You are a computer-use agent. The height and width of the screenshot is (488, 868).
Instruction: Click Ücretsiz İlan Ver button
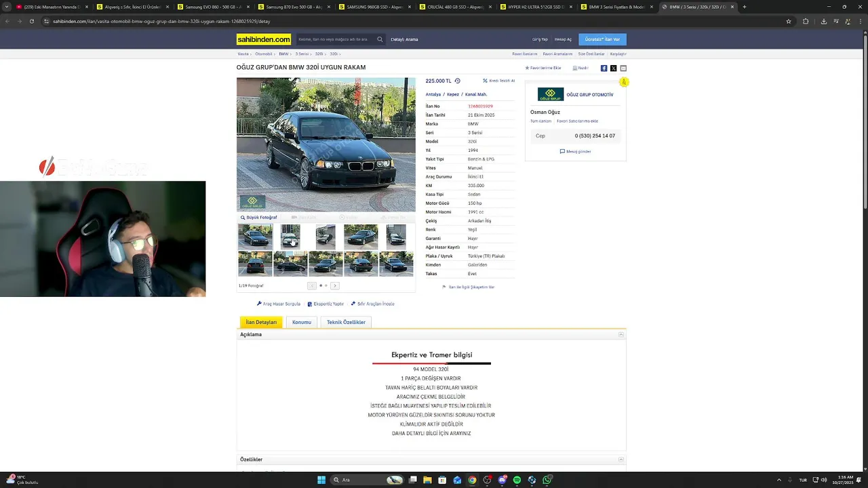(602, 39)
